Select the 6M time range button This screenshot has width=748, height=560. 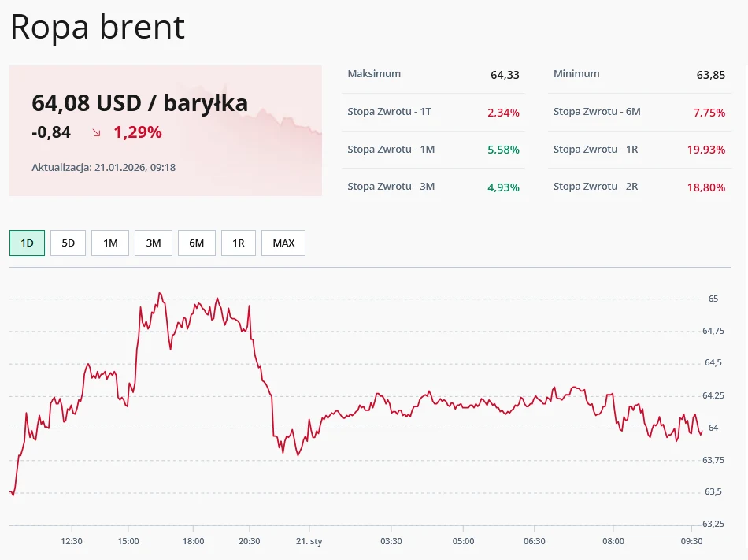point(196,243)
